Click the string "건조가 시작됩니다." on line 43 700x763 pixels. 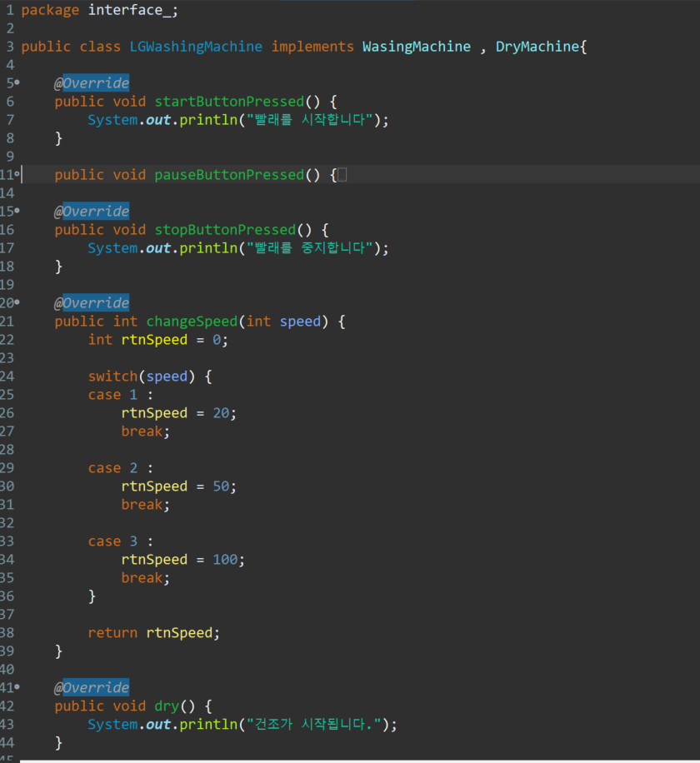314,725
